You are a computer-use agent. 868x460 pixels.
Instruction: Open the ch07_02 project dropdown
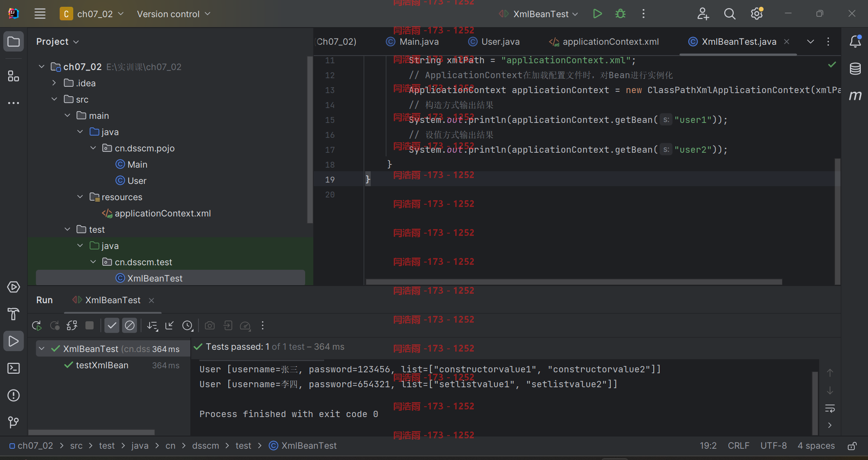tap(92, 14)
